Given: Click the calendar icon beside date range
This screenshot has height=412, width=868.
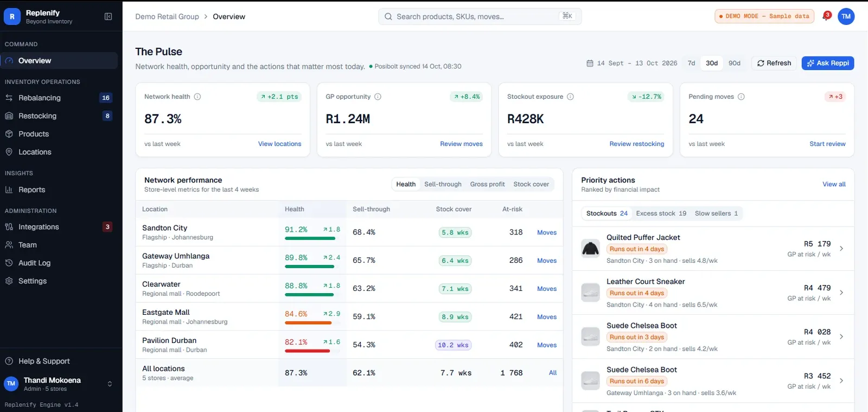Looking at the screenshot, I should coord(590,63).
